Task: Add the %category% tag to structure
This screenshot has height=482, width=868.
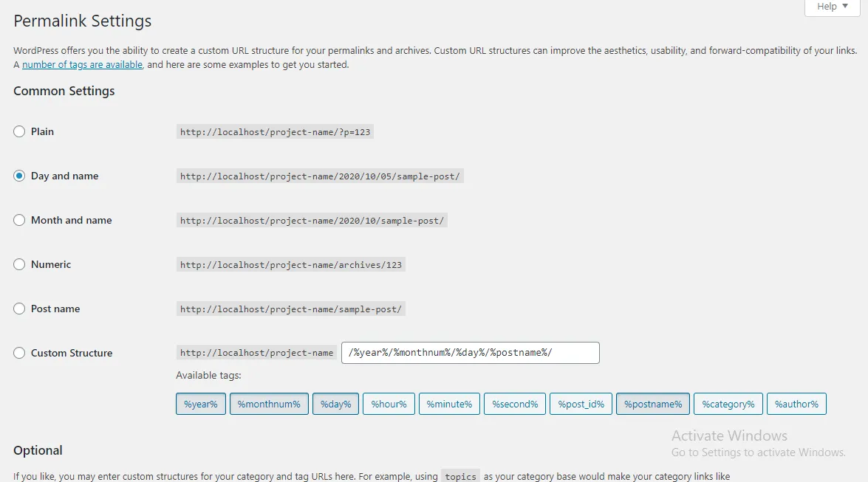Action: [x=728, y=404]
